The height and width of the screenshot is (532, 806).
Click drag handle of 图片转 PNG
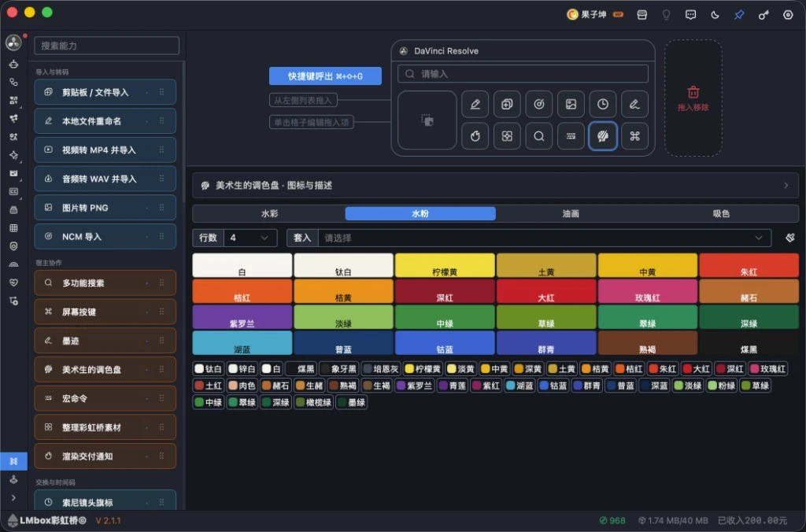pos(161,208)
